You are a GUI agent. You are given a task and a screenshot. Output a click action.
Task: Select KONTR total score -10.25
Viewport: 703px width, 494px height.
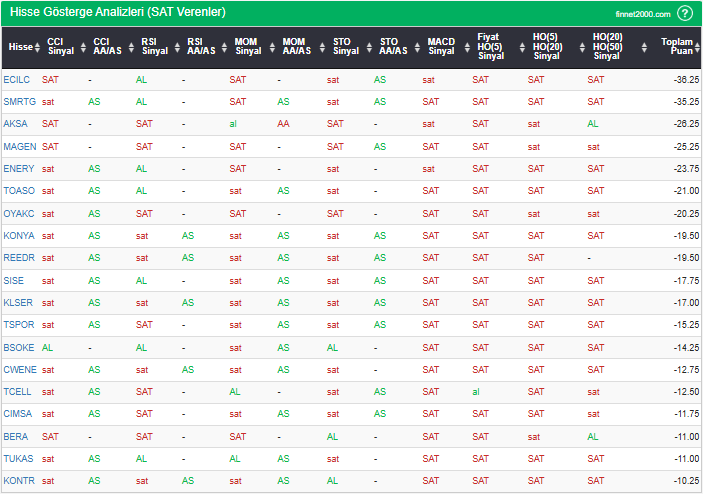686,481
